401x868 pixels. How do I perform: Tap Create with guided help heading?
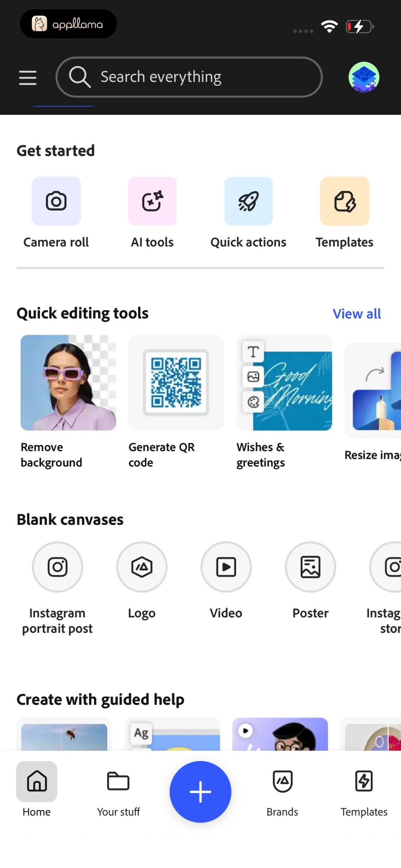[x=101, y=700]
